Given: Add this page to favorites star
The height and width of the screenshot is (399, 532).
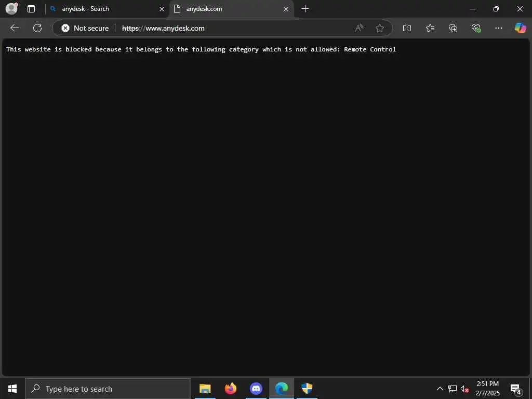Looking at the screenshot, I should click(x=380, y=28).
